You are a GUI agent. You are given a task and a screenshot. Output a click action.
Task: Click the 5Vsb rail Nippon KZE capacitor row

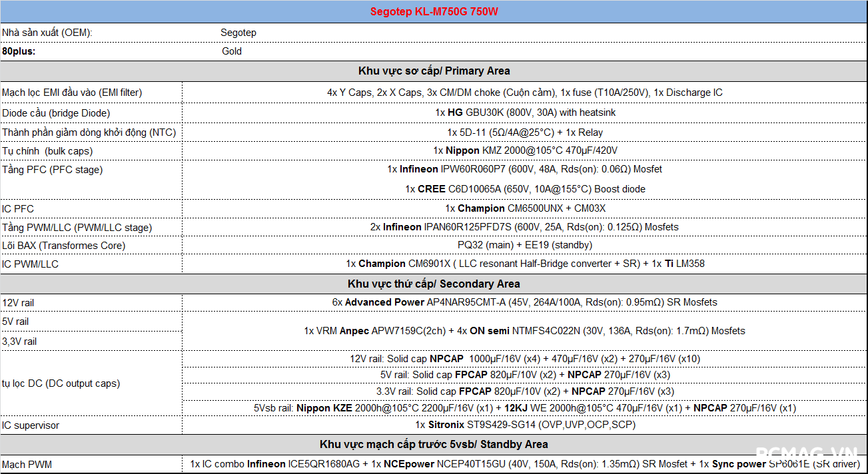tap(525, 408)
